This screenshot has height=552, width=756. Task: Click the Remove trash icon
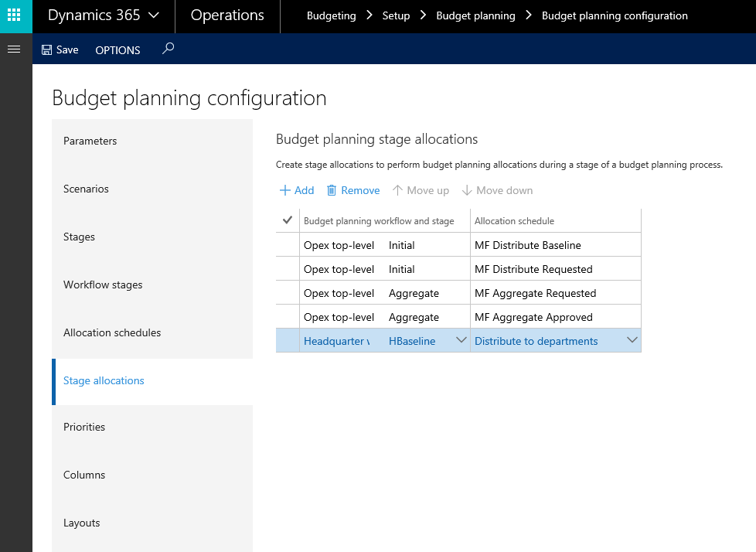click(332, 190)
